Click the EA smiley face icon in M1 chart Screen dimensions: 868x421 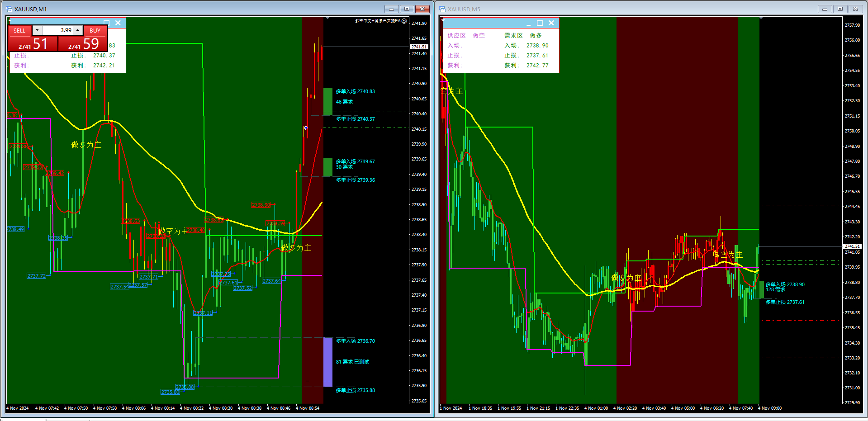[x=404, y=21]
